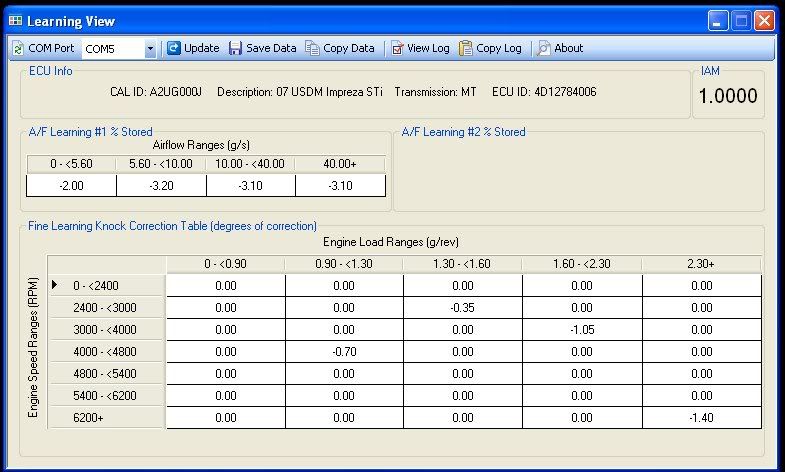Click the Copy Log clipboard icon
This screenshot has width=785, height=472.
466,48
